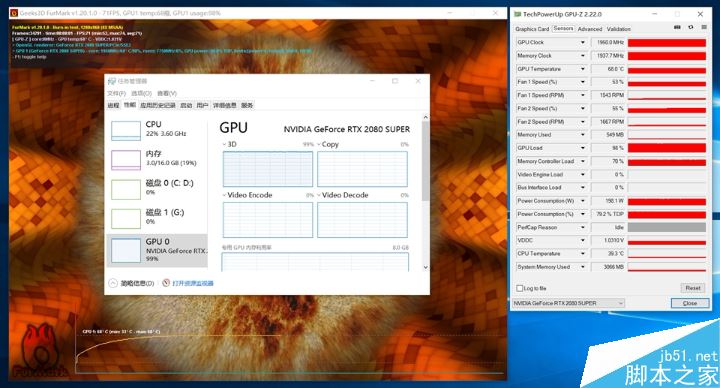Open the Fan 1 Speed (%) dropdown
Screen dimensions: 720x388
(x=583, y=82)
